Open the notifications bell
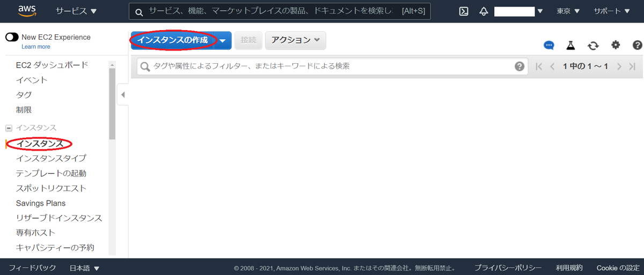This screenshot has width=644, height=275. (484, 11)
